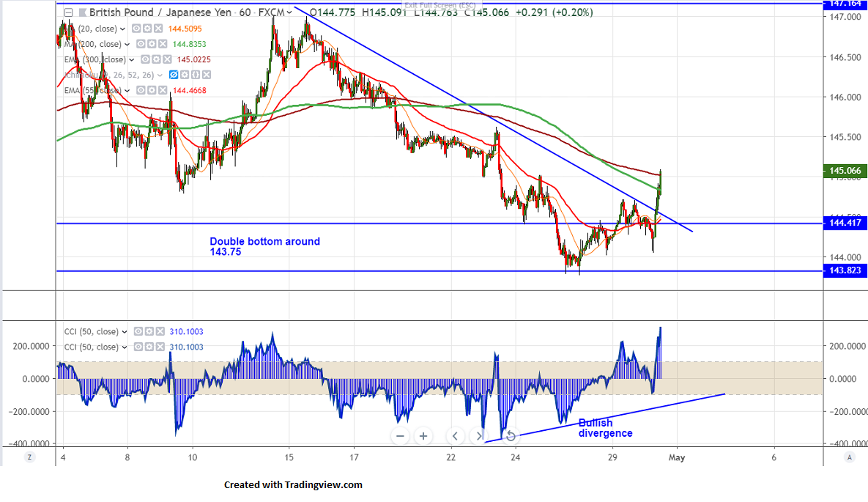Reset the chart view with circular arrow
868x502 pixels.
point(511,436)
